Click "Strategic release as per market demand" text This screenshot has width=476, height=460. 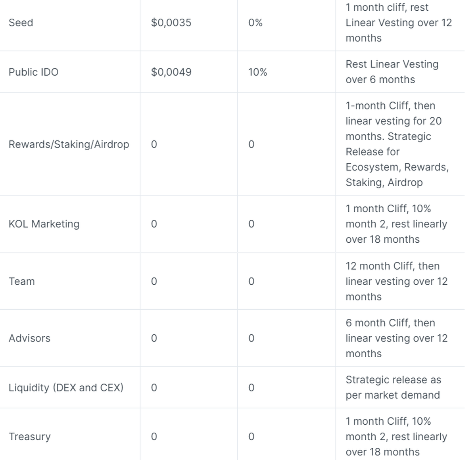[x=393, y=387]
